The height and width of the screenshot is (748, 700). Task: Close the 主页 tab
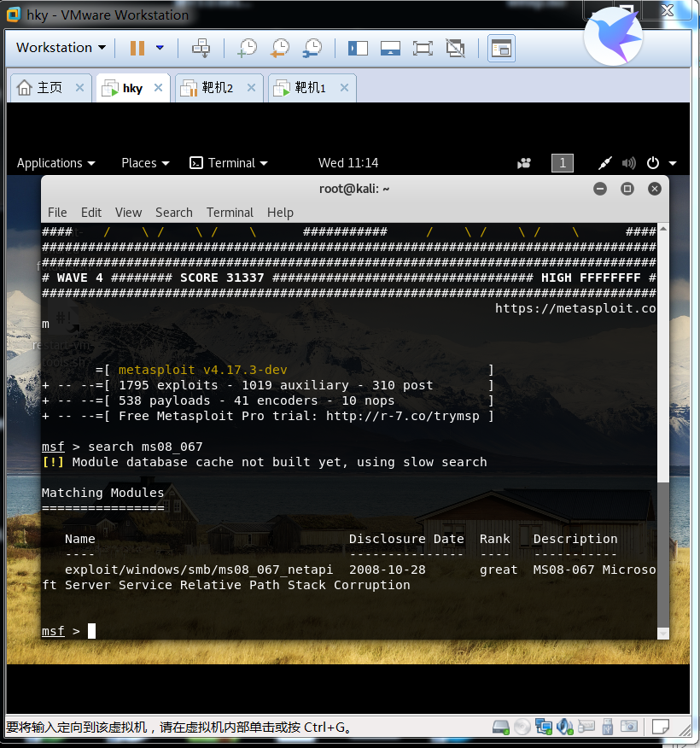pos(79,88)
